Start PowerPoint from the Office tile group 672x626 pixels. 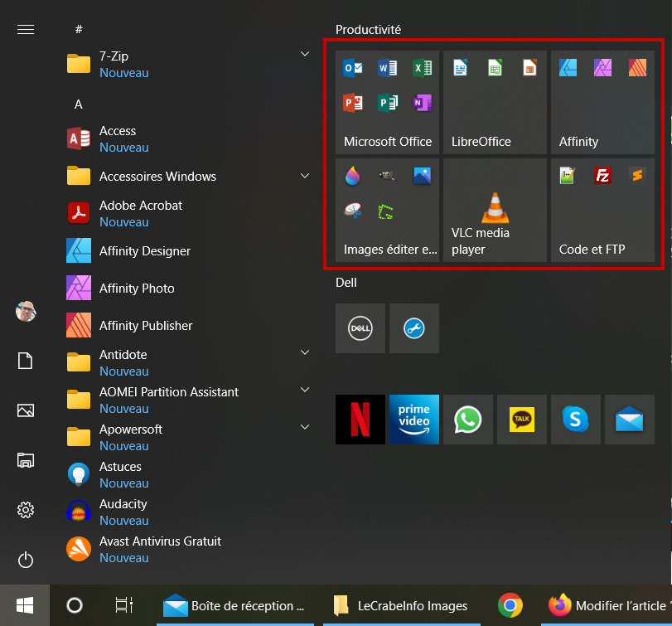coord(353,103)
